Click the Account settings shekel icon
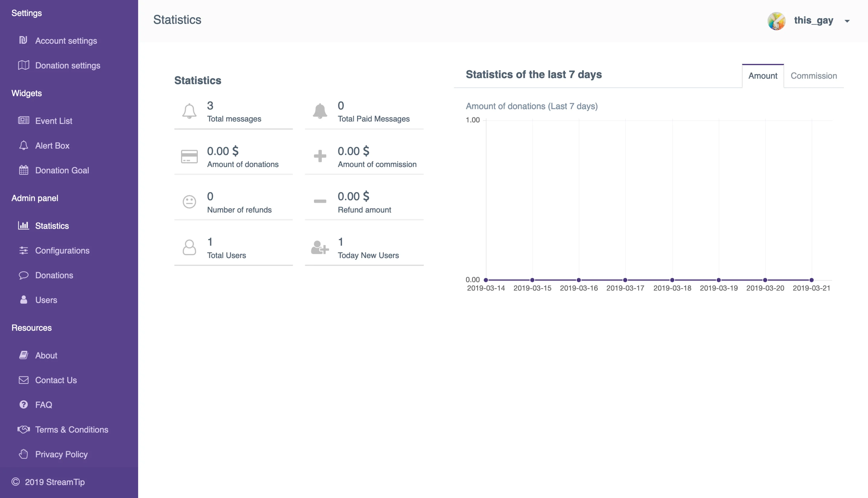Screen dimensions: 868x498 pos(23,40)
